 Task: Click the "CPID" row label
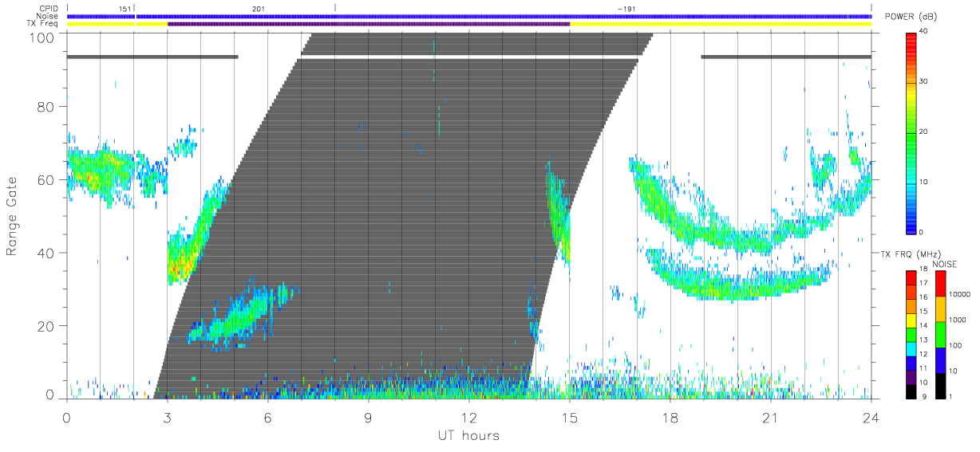pos(48,9)
